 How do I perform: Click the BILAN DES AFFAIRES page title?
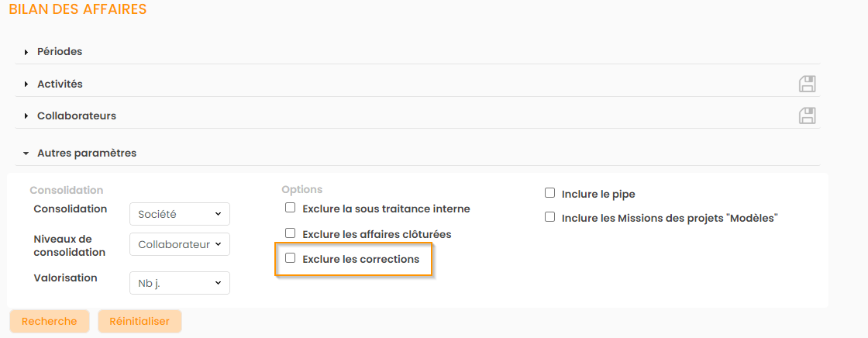point(77,9)
